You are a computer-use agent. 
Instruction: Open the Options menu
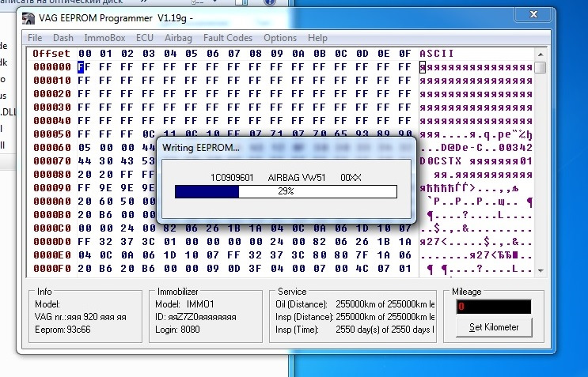click(x=280, y=38)
